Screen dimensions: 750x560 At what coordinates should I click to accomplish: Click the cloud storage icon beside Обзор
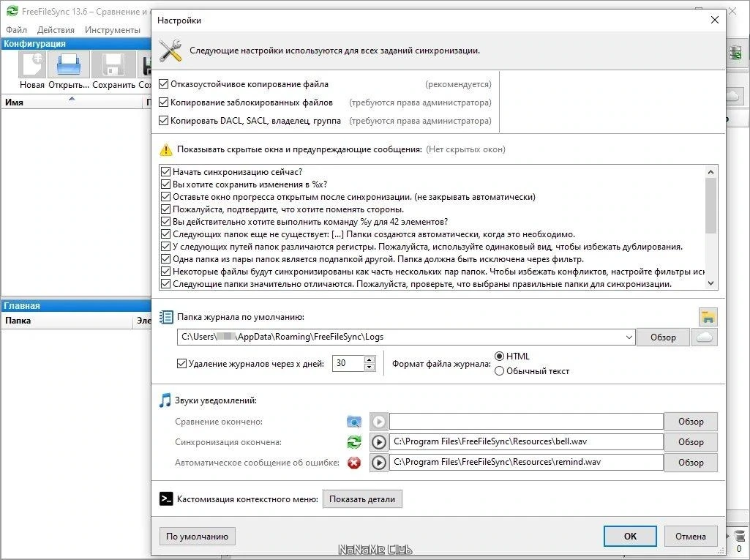click(705, 337)
